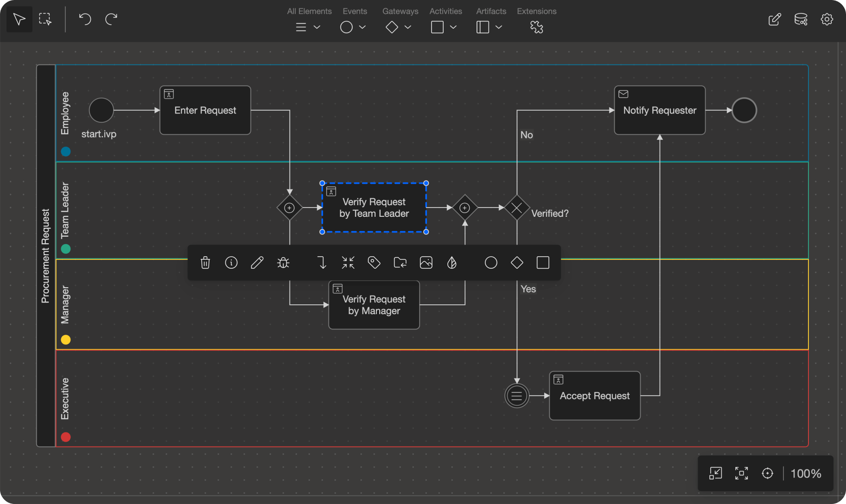This screenshot has height=504, width=846.
Task: Select the end event circle
Action: click(x=744, y=110)
